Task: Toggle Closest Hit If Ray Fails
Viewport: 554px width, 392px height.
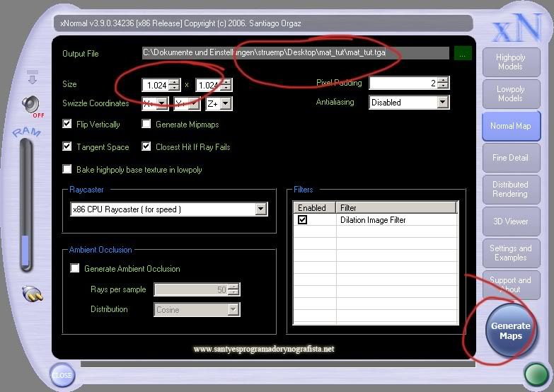Action: (146, 146)
